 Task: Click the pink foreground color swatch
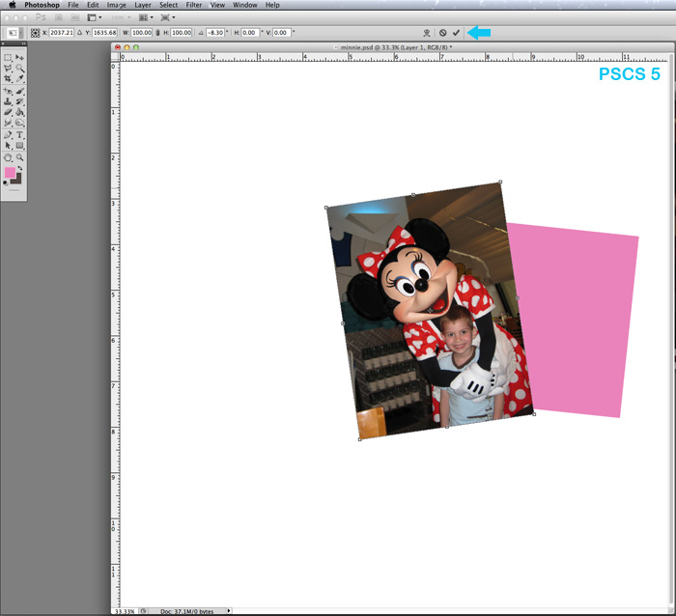pos(10,173)
